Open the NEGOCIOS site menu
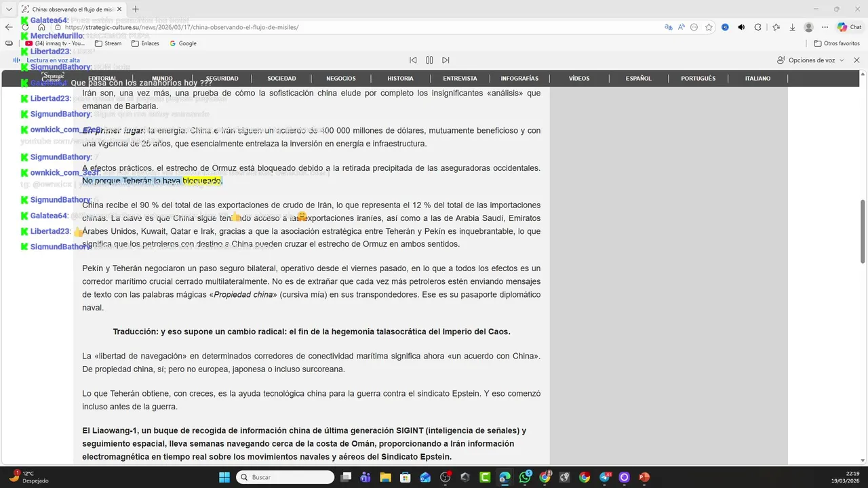The width and height of the screenshot is (868, 488). point(341,79)
